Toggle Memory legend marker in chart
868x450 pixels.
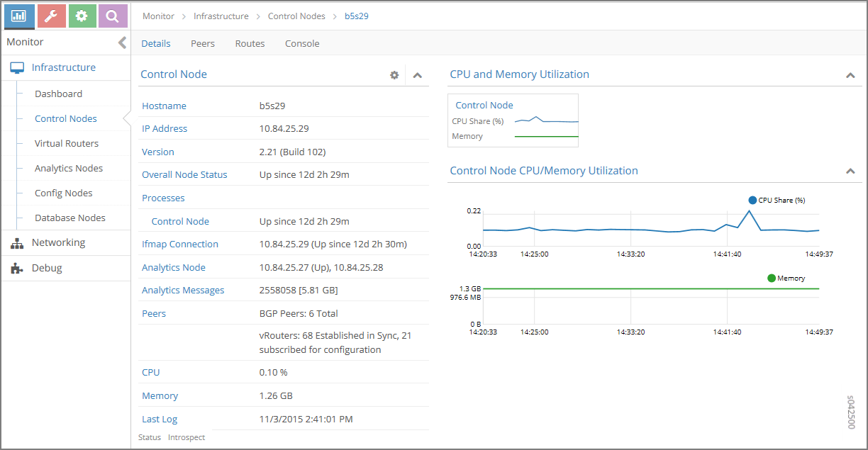(772, 279)
